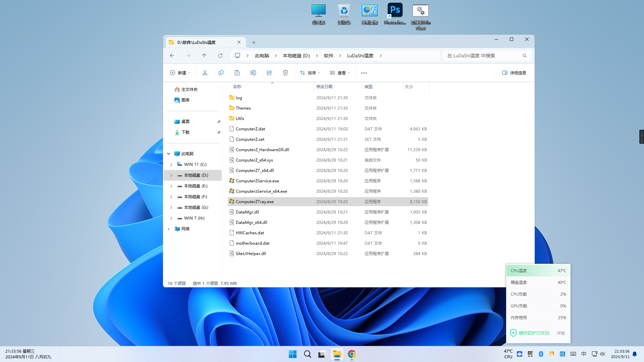Click 详情 link in hardware widget
644x362 pixels.
click(x=560, y=333)
